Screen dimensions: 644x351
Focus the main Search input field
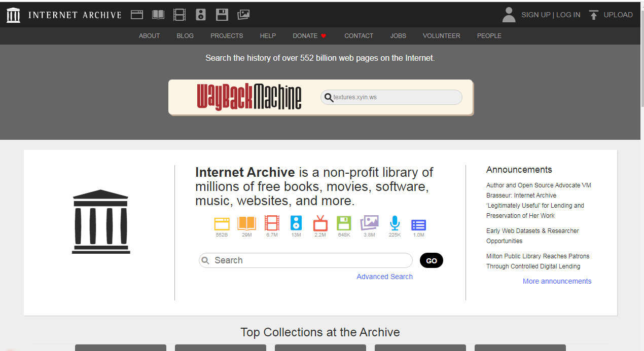(306, 260)
